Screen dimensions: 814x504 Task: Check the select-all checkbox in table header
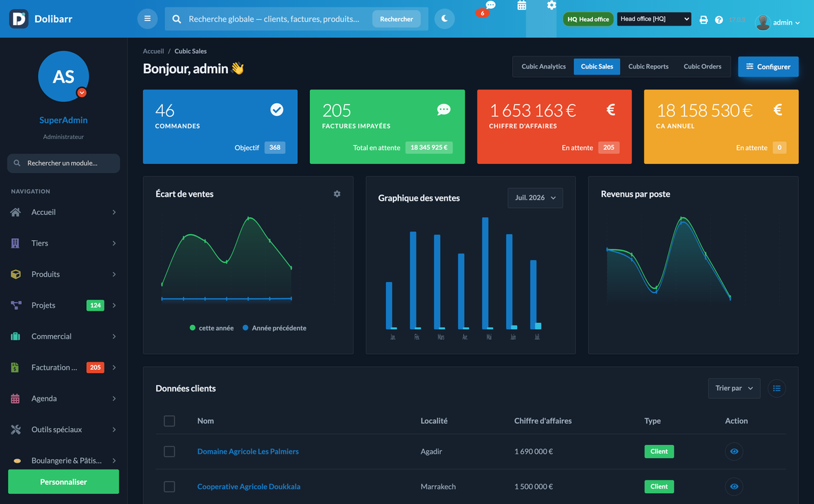(x=170, y=421)
